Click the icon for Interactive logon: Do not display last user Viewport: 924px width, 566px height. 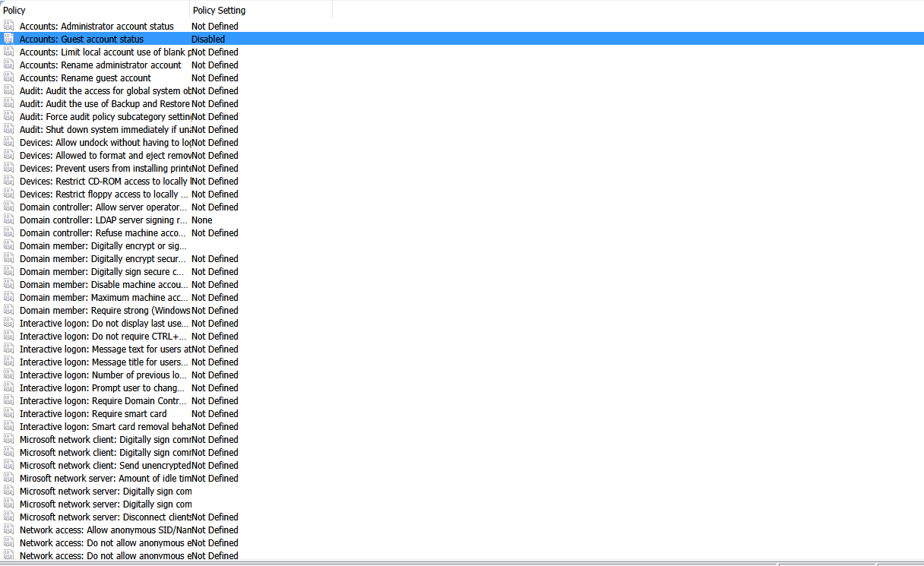pyautogui.click(x=8, y=323)
